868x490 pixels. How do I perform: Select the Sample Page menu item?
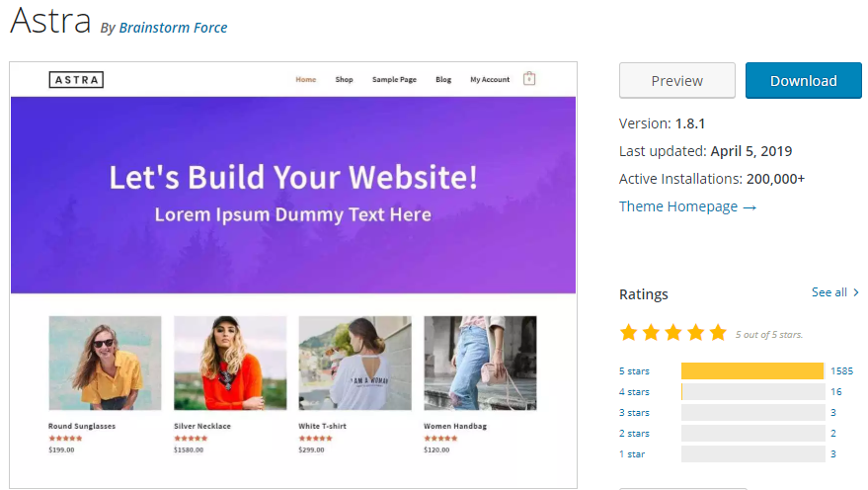[394, 80]
